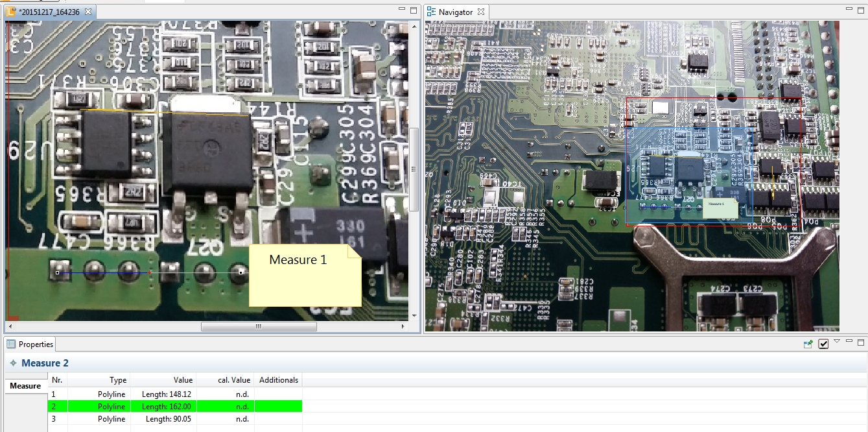This screenshot has height=432, width=868.
Task: Pin the Properties view to current selection
Action: pos(808,344)
